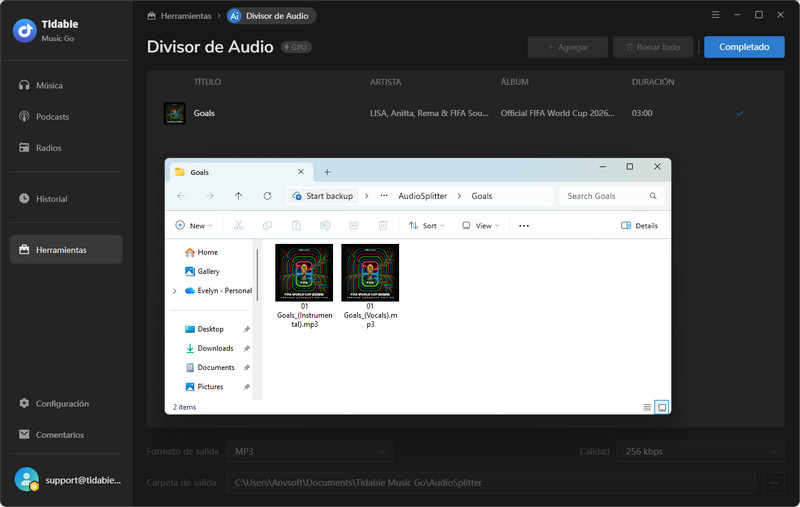Add a new tab in Explorer
Screen dimensions: 800x507
(327, 172)
